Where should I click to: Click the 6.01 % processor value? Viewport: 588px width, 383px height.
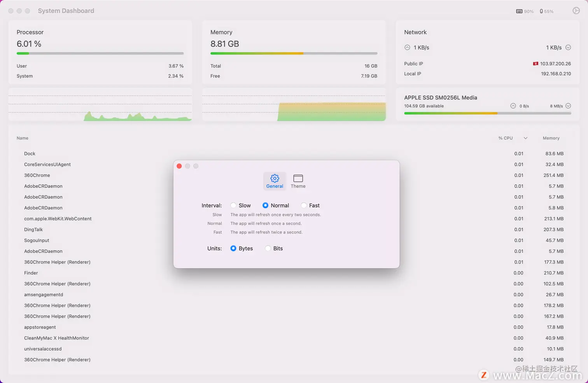coord(29,44)
